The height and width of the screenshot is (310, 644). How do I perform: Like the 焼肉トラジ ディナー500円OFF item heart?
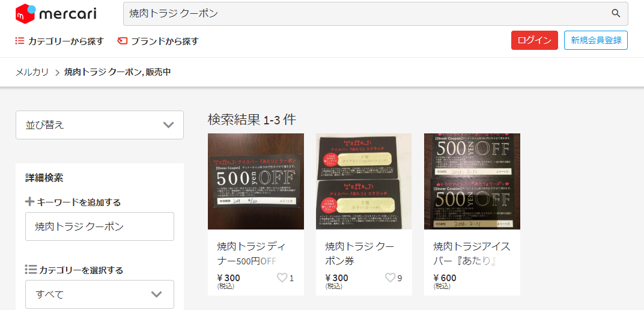pos(282,278)
